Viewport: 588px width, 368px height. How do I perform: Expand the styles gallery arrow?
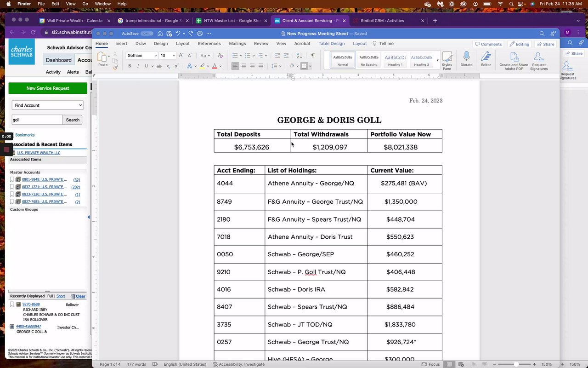[437, 60]
